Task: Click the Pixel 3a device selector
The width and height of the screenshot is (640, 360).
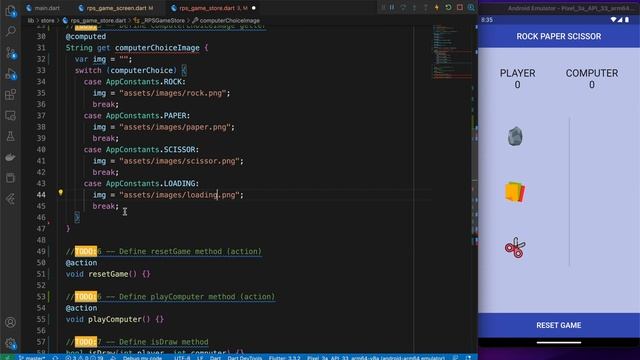Action: pyautogui.click(x=376, y=358)
